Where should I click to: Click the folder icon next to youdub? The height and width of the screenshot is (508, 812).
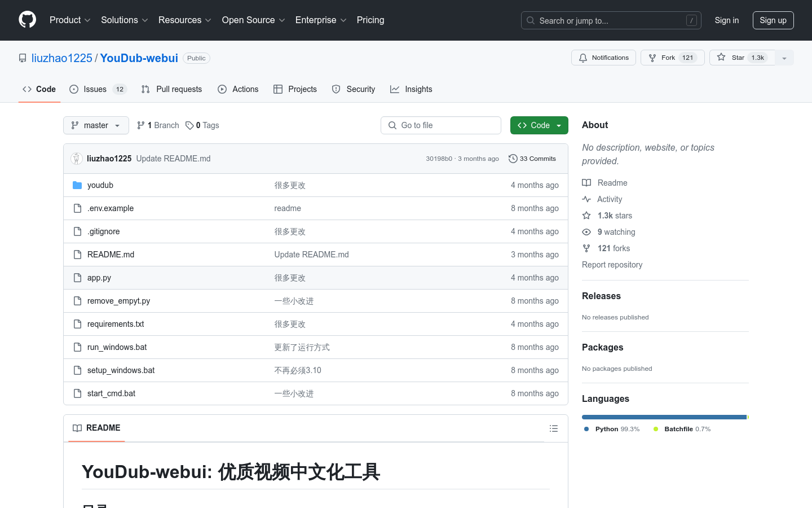(77, 185)
